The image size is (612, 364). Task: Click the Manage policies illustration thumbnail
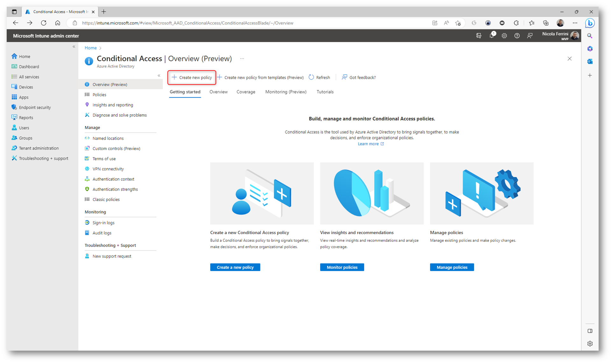[x=481, y=193]
